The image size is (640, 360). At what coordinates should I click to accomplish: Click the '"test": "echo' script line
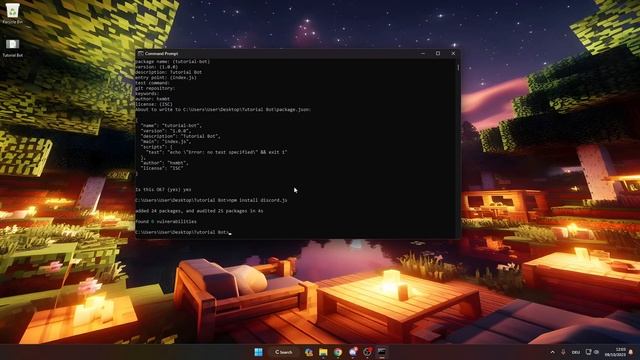coord(216,152)
